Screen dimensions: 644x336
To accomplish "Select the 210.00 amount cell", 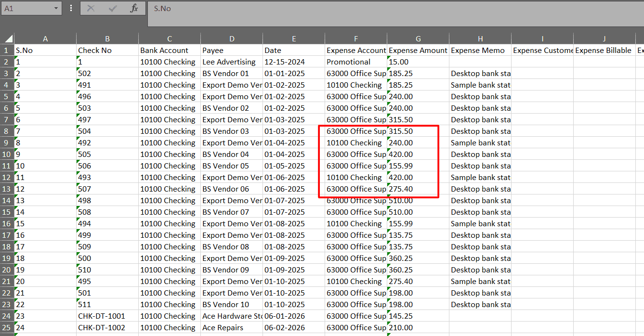I will [x=418, y=328].
